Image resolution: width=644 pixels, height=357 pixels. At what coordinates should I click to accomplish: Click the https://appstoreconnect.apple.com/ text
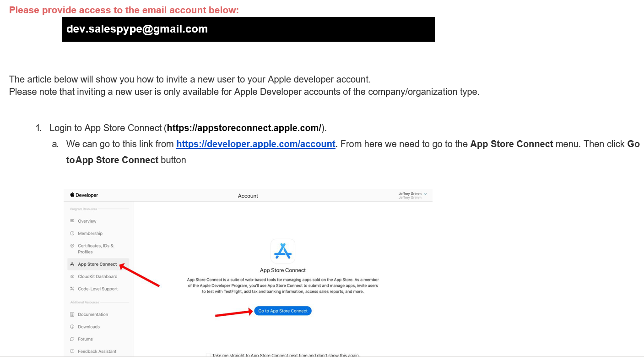point(244,128)
